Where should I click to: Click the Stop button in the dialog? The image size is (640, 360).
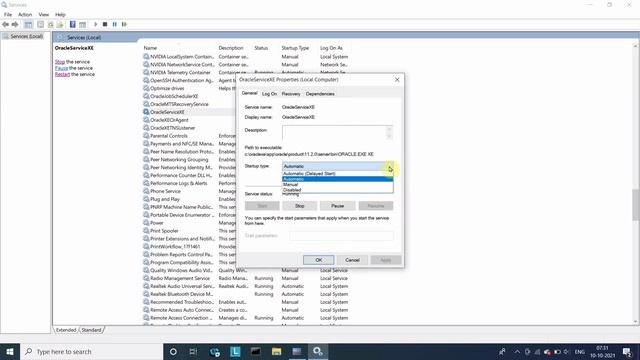(300, 206)
